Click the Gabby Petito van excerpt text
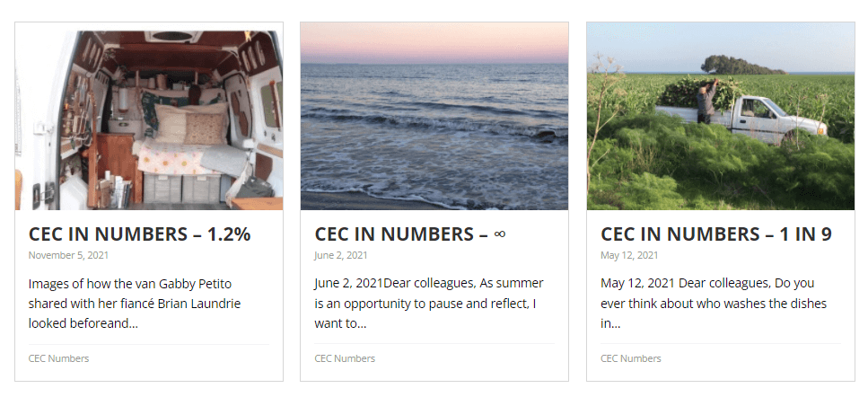The height and width of the screenshot is (397, 868). coord(135,304)
